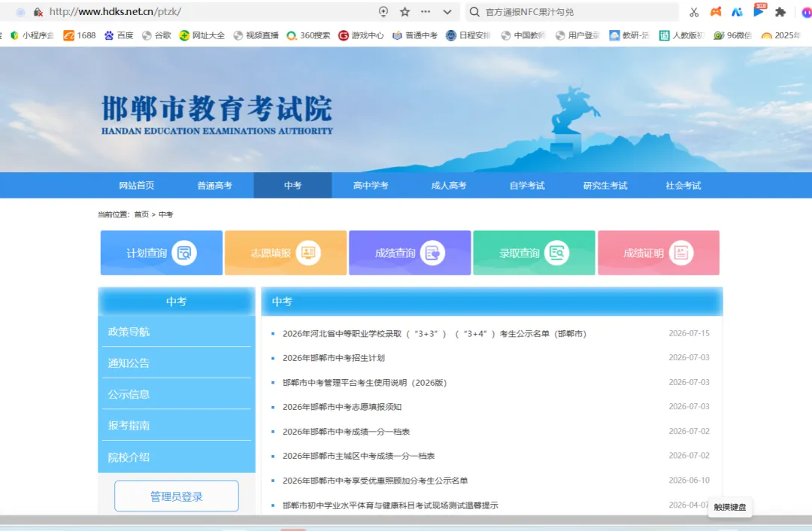This screenshot has height=531, width=812.
Task: Click the speed-up lightning icon in address bar
Action: click(383, 12)
